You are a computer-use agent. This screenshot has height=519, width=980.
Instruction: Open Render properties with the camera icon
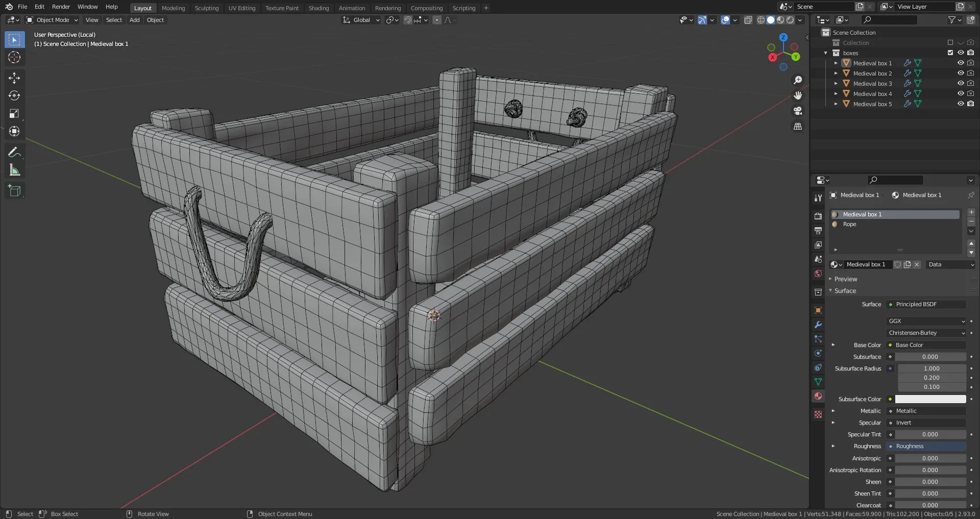tap(818, 215)
